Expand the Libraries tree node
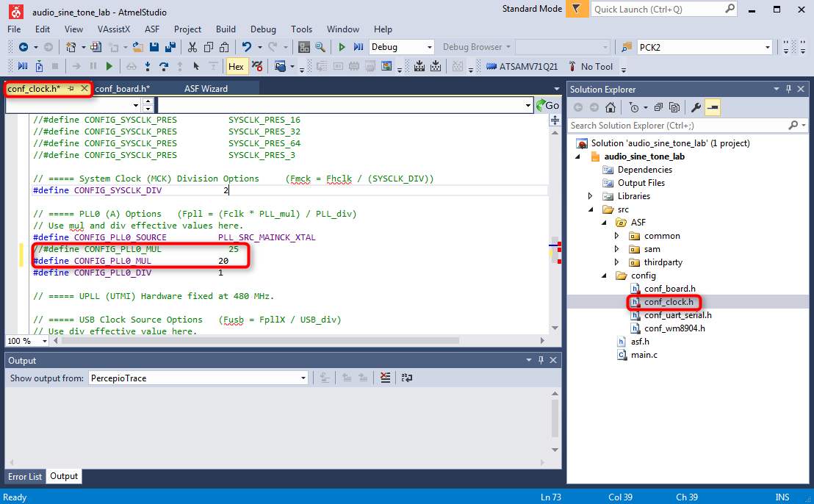Screen dimensions: 814x504 point(591,196)
